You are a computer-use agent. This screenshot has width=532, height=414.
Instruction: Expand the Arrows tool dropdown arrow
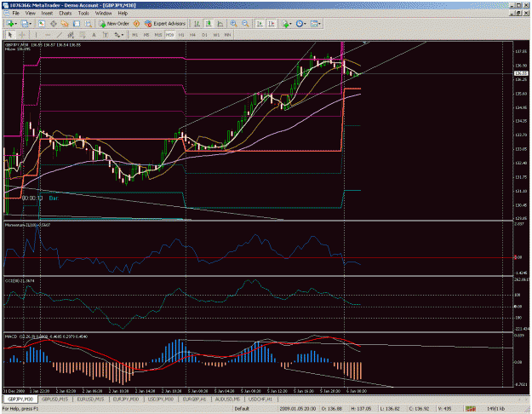(123, 35)
